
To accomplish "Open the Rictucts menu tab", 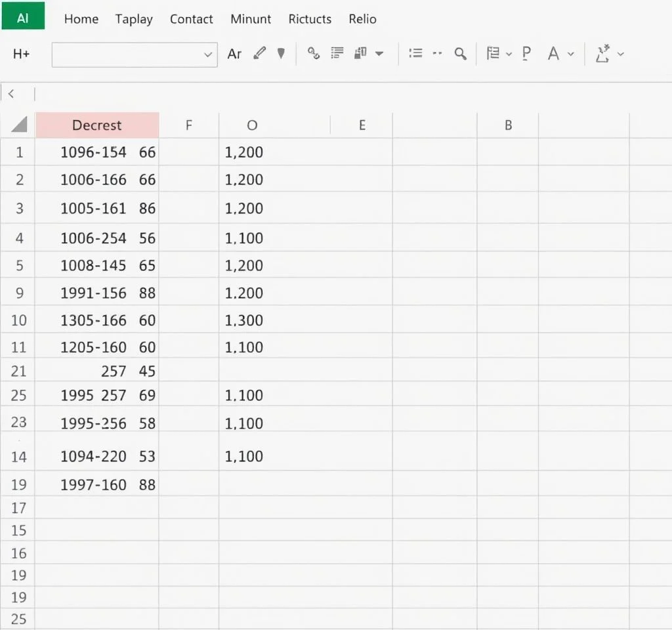I will [310, 19].
